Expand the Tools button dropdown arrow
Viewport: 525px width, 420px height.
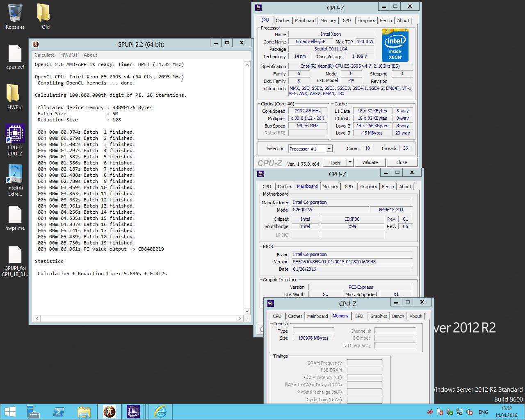[x=350, y=162]
